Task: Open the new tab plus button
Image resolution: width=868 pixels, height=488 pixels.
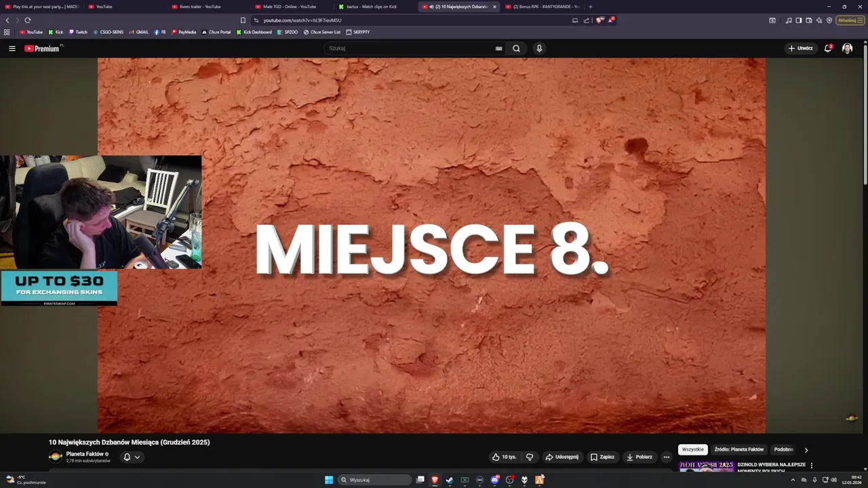Action: click(590, 7)
